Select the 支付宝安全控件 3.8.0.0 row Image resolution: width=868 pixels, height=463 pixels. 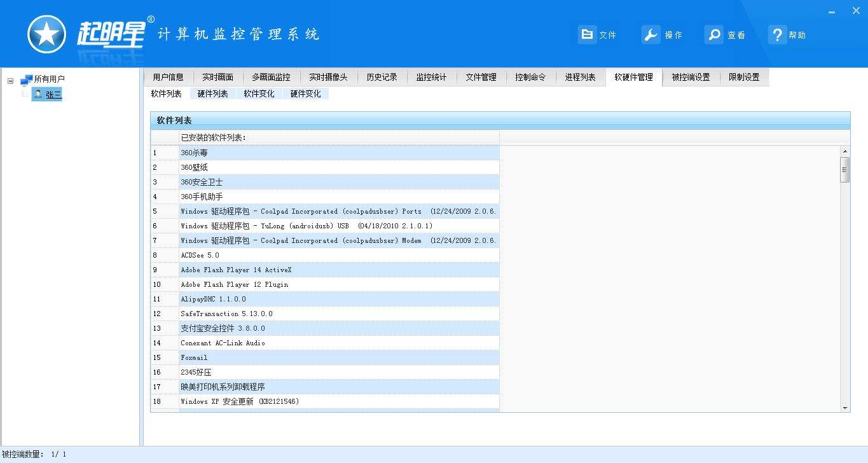pos(325,328)
